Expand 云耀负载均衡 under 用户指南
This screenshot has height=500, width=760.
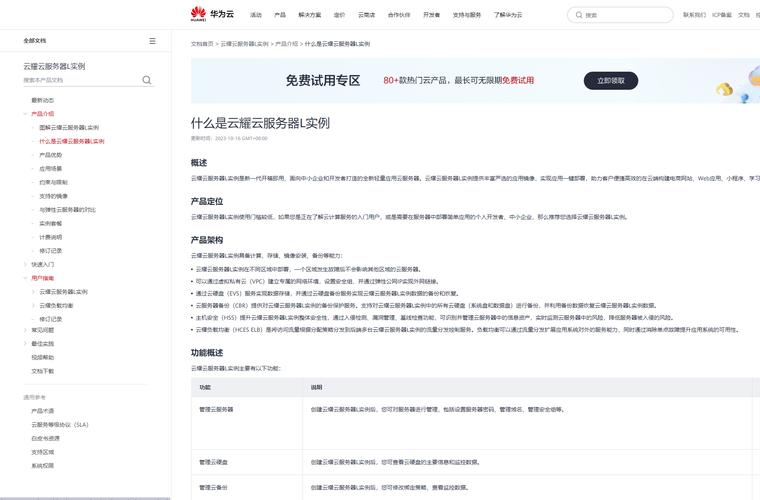coord(33,306)
